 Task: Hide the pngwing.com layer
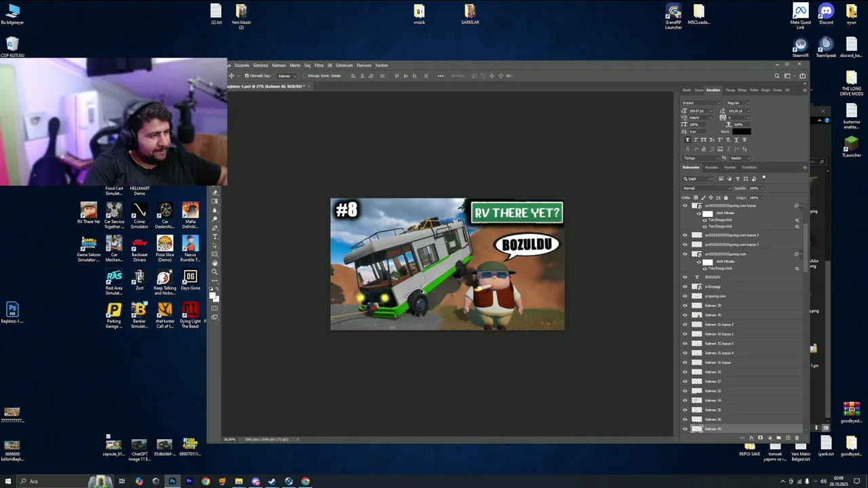tap(685, 296)
